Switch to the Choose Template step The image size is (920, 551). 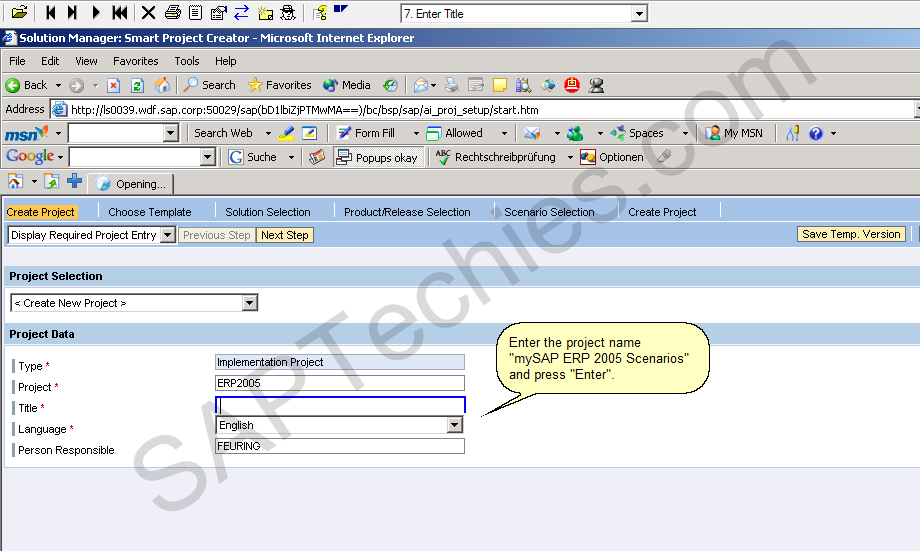[150, 212]
